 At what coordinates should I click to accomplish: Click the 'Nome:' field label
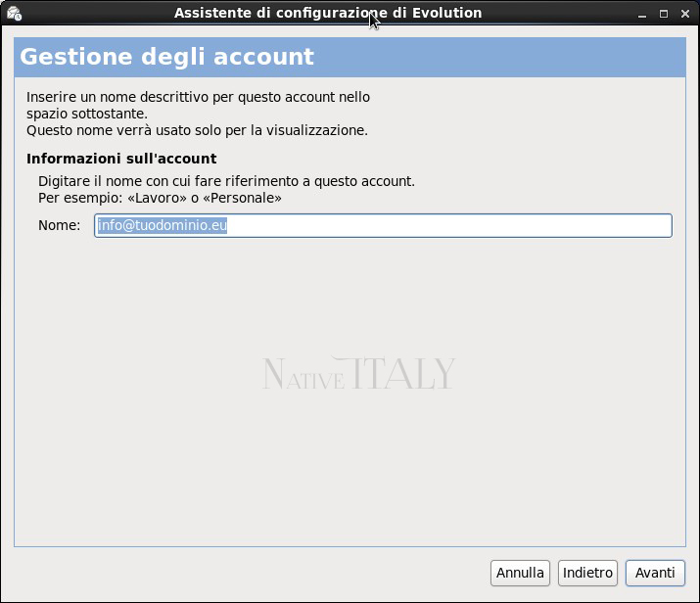(60, 225)
